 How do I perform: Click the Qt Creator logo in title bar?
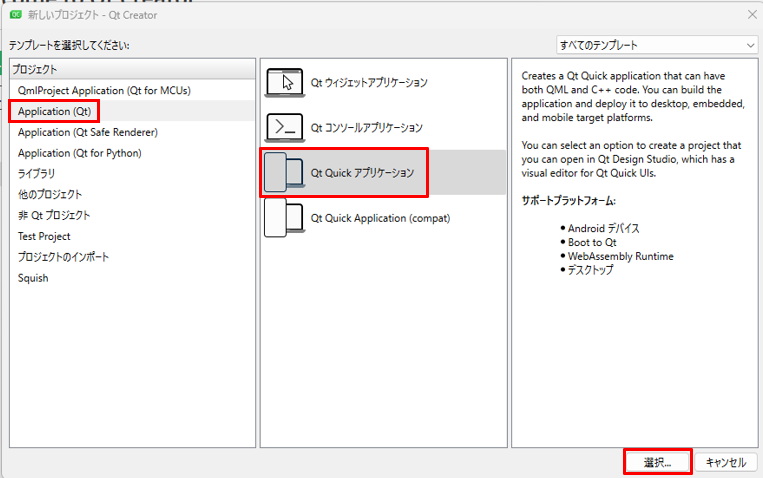pos(16,15)
